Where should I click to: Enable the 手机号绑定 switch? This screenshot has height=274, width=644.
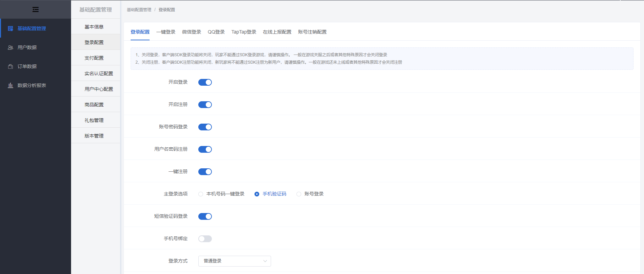coord(205,239)
